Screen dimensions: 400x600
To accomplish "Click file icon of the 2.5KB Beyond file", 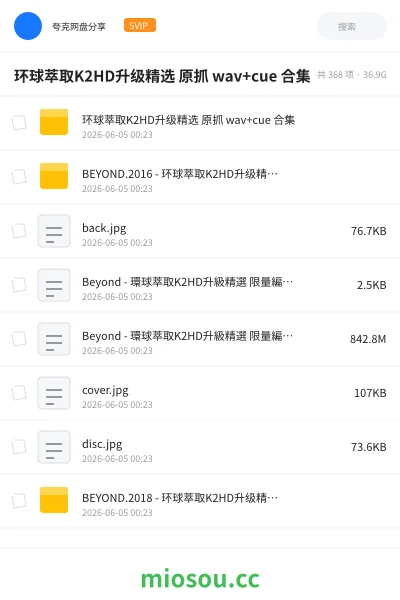I will tap(54, 285).
